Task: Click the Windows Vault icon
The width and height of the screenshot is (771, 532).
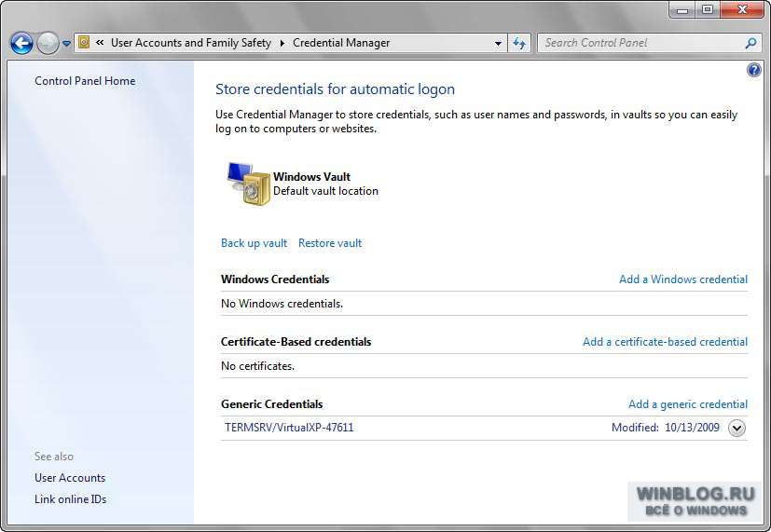Action: (x=248, y=184)
